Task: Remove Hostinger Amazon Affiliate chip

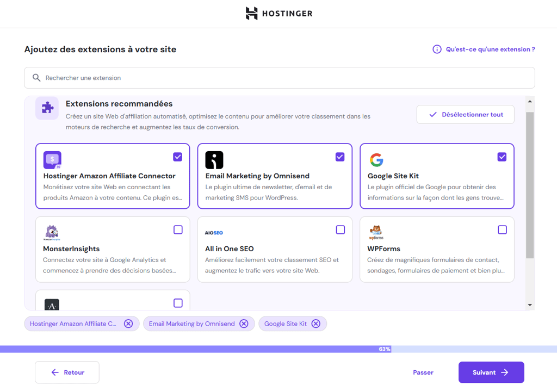Action: [128, 324]
